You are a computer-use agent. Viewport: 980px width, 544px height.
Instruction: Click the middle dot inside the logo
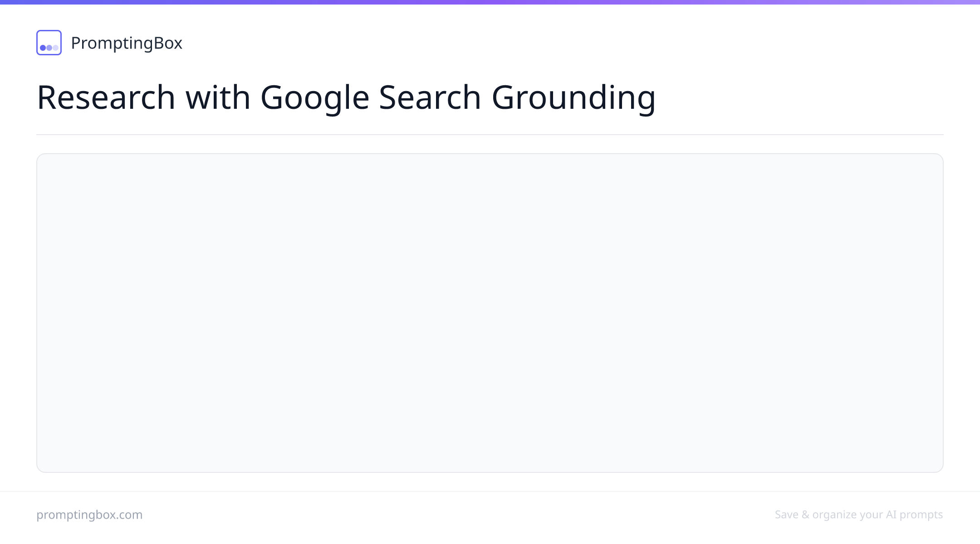tap(49, 48)
